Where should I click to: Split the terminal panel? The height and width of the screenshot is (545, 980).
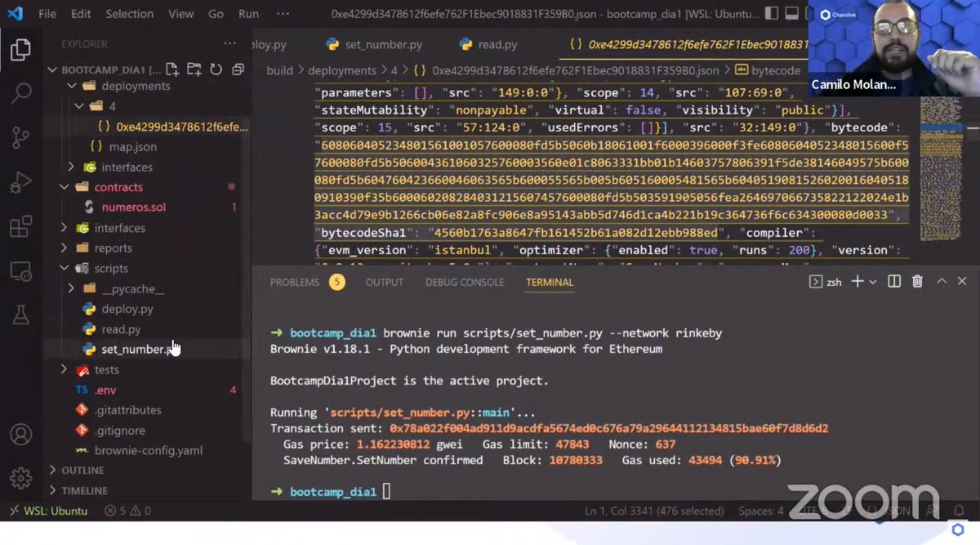(x=894, y=282)
